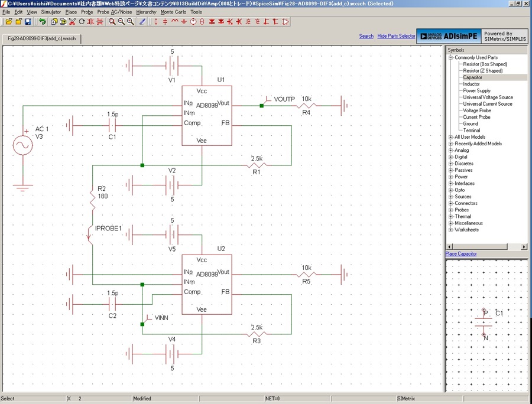Screen dimensions: 532x404
Task: Place an NPN transistor from the toolbar
Action: pos(230,22)
